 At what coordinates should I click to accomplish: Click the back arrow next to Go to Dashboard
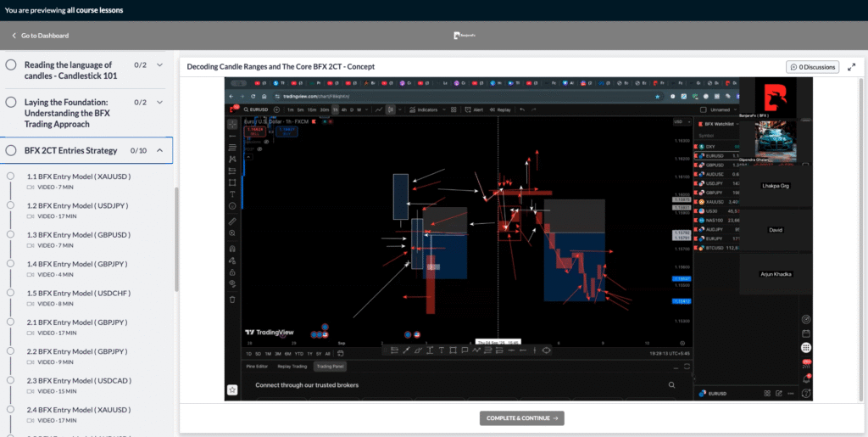tap(14, 36)
